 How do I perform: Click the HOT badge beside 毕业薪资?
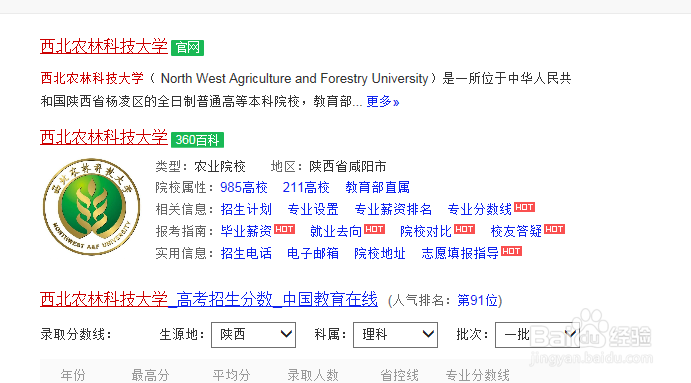(284, 229)
